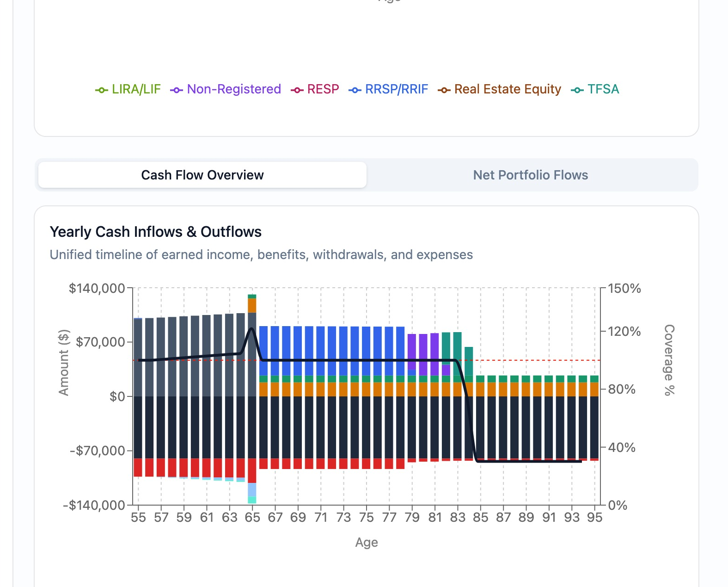Screen dimensions: 728x587
Task: Click the Coverage % axis title
Action: 669,360
